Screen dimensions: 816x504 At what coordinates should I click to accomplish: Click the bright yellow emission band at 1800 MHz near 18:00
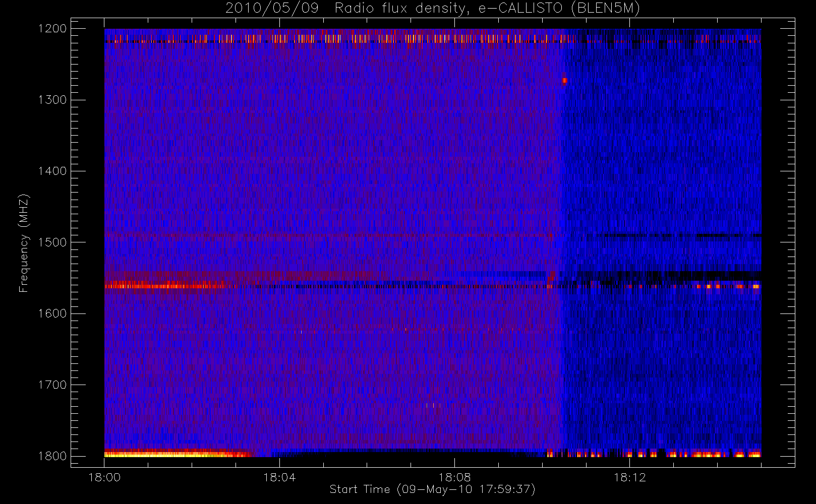point(177,454)
